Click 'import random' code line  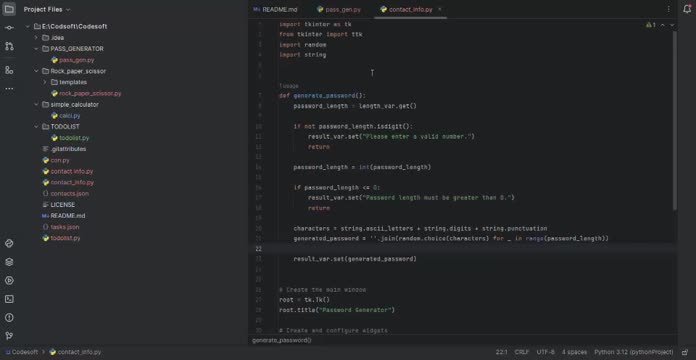(x=303, y=45)
